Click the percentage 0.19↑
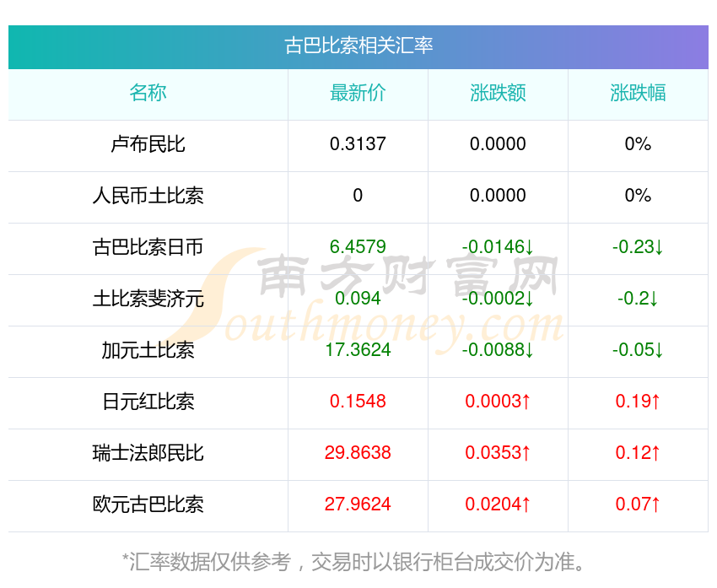Viewport: 717px width, 588px height. [638, 402]
